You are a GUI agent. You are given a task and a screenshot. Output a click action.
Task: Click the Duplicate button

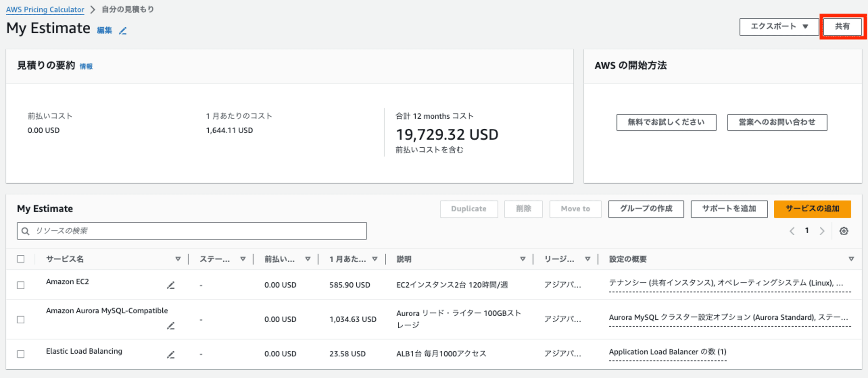coord(469,209)
